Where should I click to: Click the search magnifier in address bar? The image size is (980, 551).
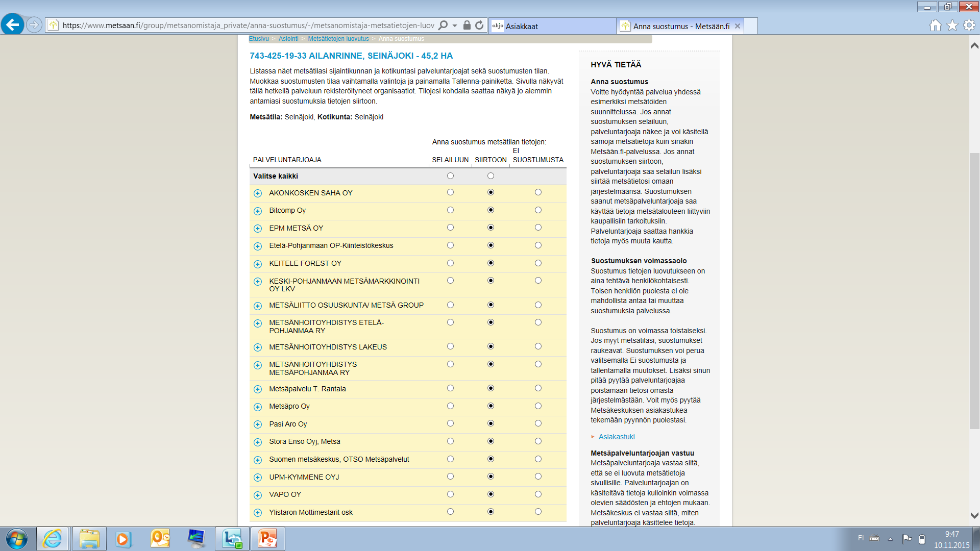[x=443, y=25]
